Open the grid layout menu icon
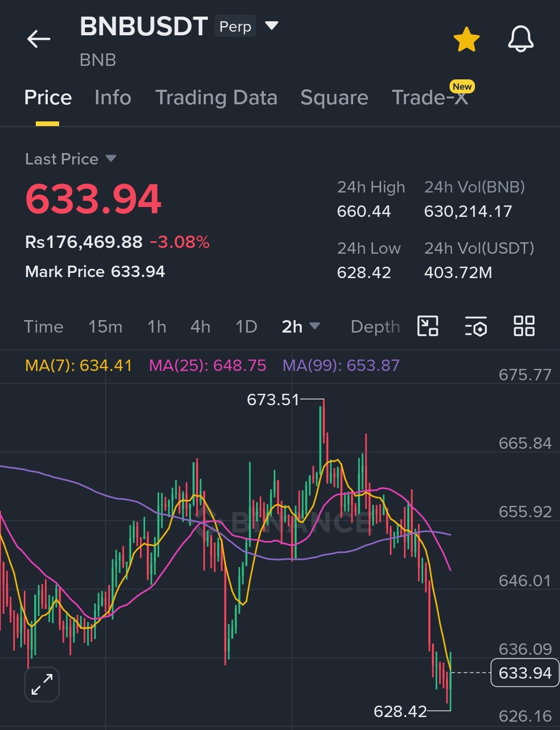Viewport: 560px width, 730px height. click(x=524, y=326)
